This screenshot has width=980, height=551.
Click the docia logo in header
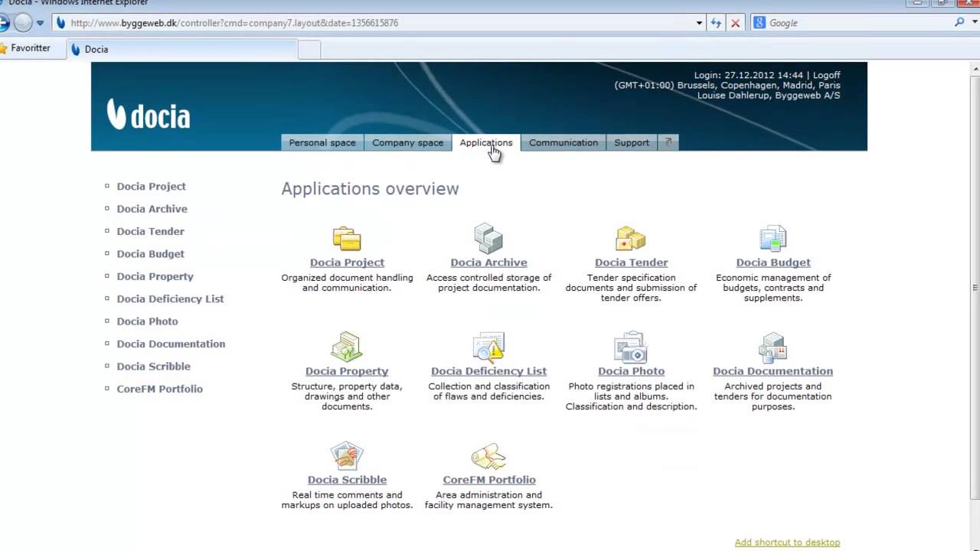pyautogui.click(x=149, y=114)
